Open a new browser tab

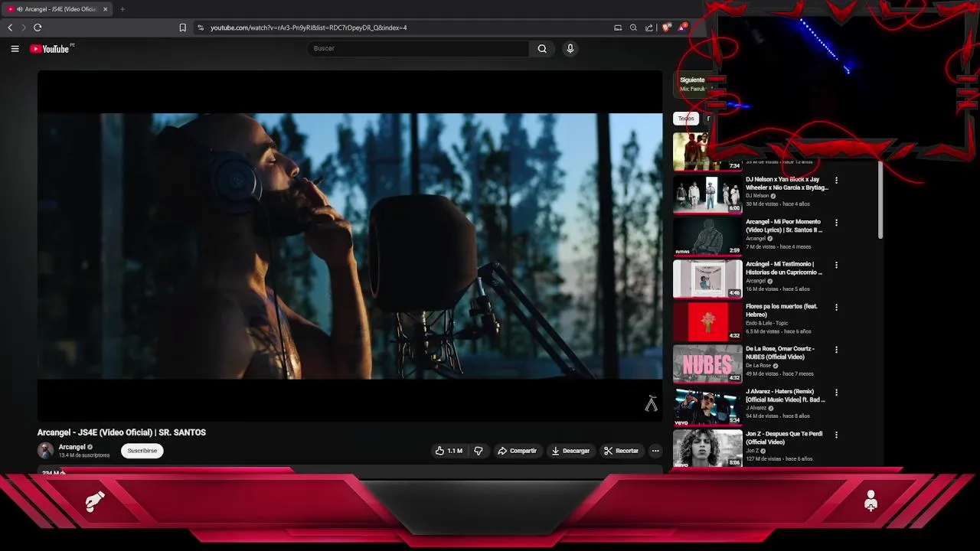(x=122, y=9)
